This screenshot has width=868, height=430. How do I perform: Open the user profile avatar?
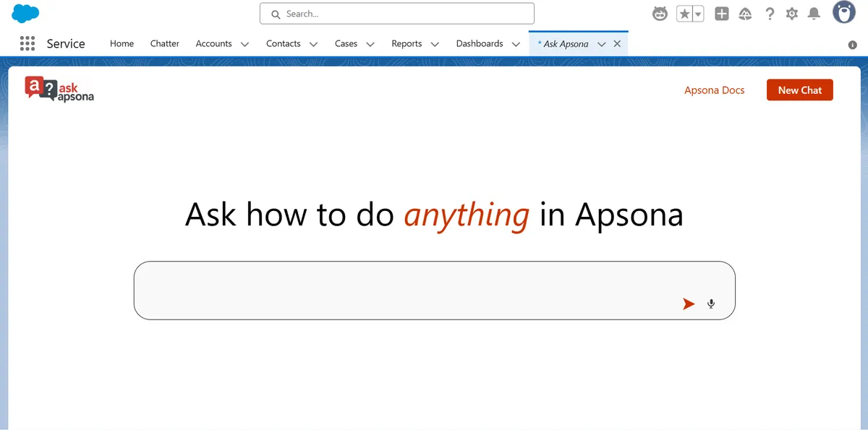(843, 12)
